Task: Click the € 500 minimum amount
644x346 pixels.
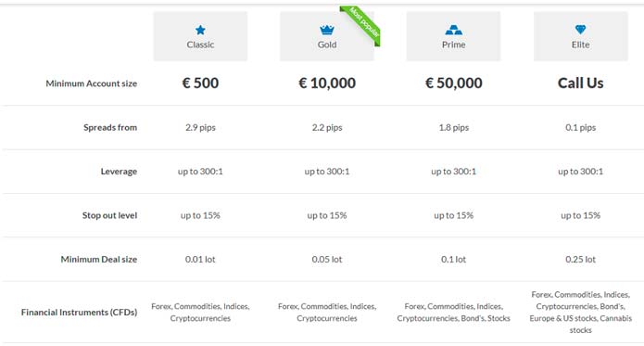Action: point(200,83)
